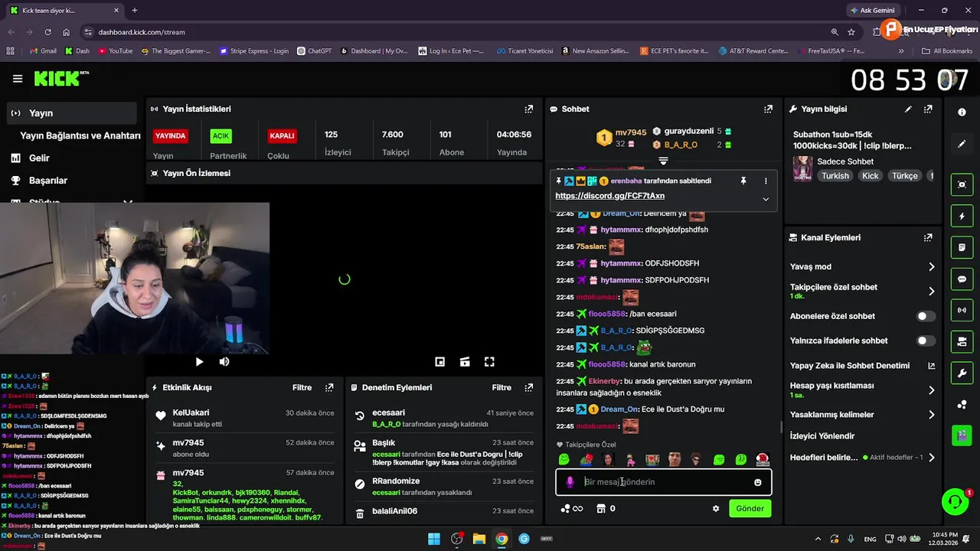The height and width of the screenshot is (551, 980).
Task: Focus the Bir mesaj gönderin chat input
Action: pyautogui.click(x=663, y=482)
